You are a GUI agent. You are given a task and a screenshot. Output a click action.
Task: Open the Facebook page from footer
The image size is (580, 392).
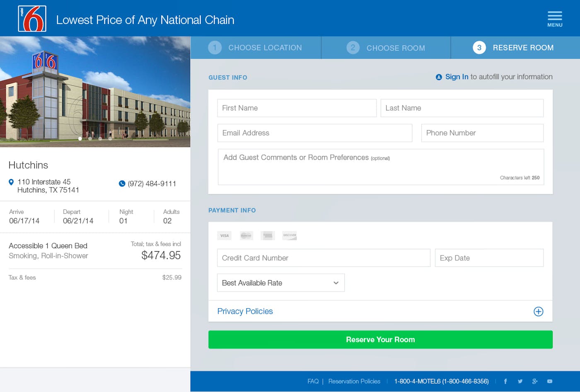(505, 381)
